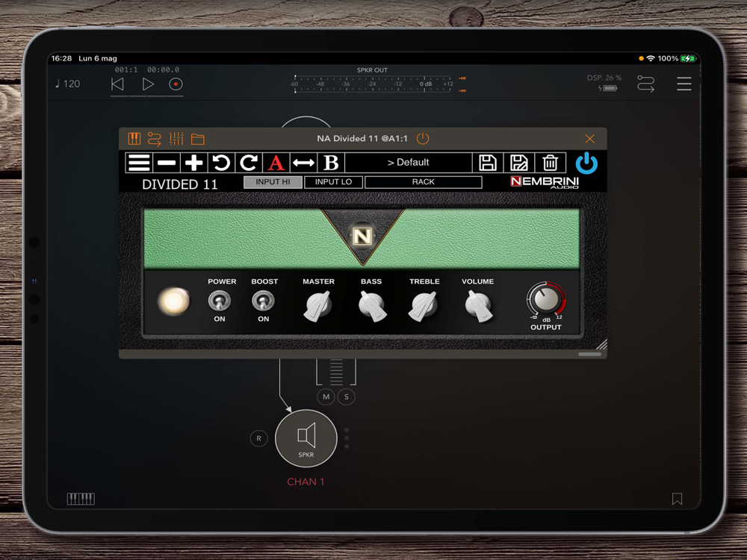Click the plugin window resize handle
Image resolution: width=747 pixels, height=560 pixels.
[601, 344]
